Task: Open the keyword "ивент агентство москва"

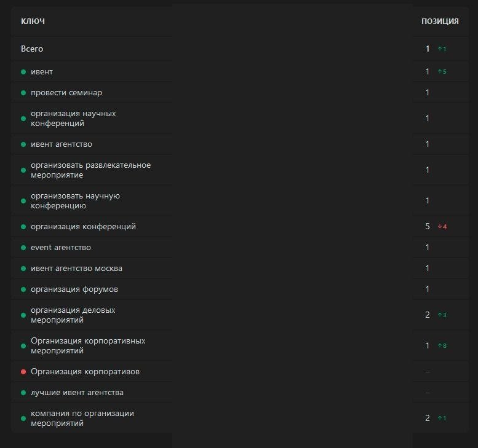Action: 76,269
